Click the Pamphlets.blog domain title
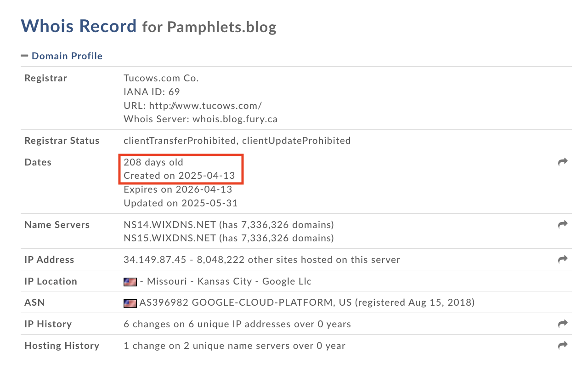 (222, 27)
